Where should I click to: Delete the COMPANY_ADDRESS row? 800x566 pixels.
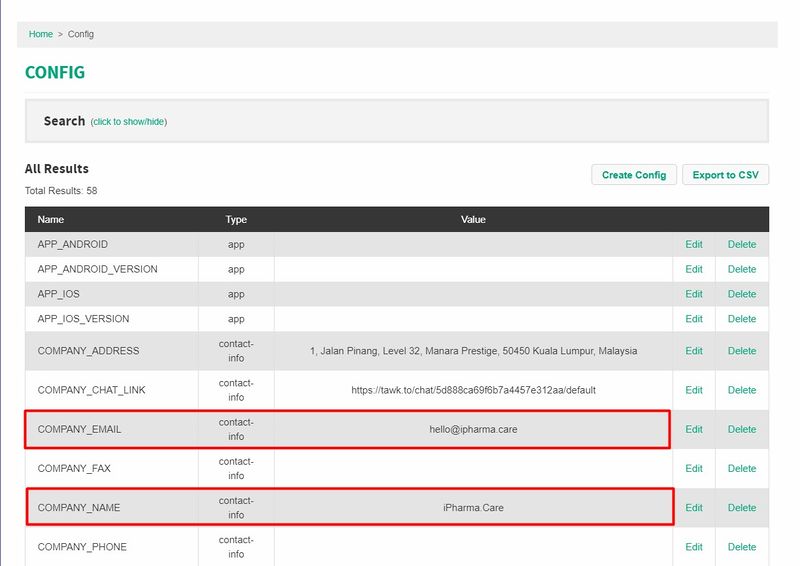click(x=742, y=351)
